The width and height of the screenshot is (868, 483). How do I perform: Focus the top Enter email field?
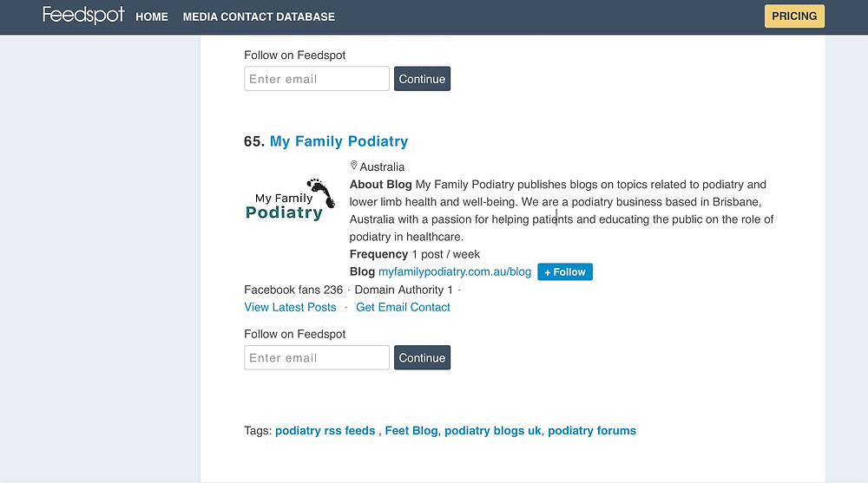pos(317,79)
